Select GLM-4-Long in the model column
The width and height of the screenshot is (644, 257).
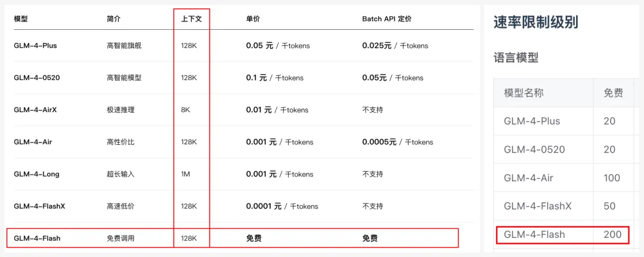pos(36,174)
